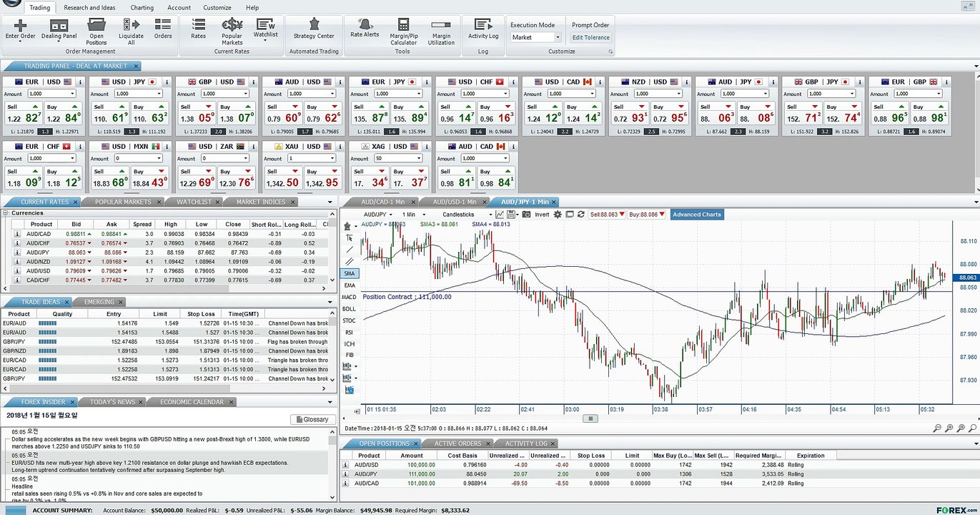Select the trend line drawing tool
Screen dimensions: 980x515
tap(349, 250)
